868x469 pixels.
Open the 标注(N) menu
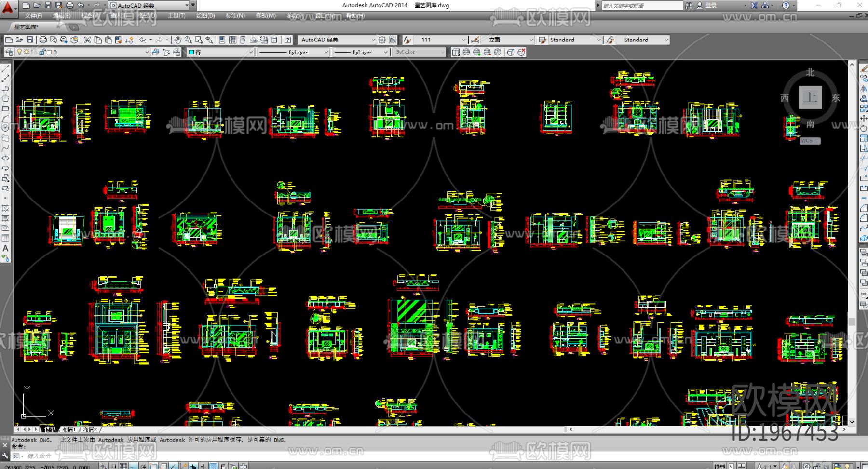[x=235, y=16]
